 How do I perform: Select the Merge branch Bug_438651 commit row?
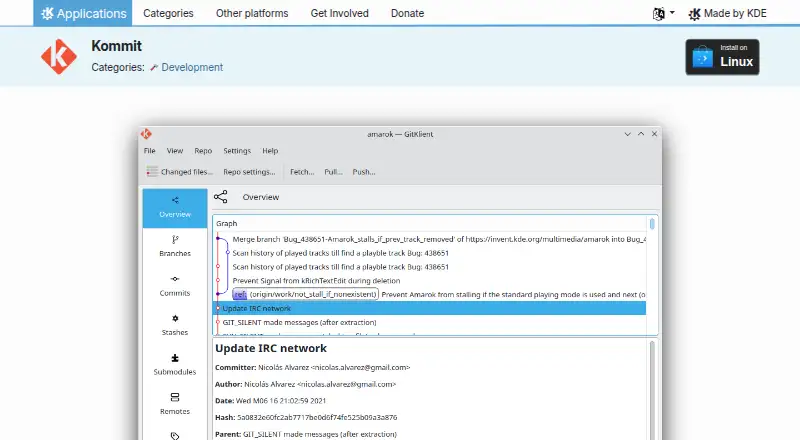431,239
